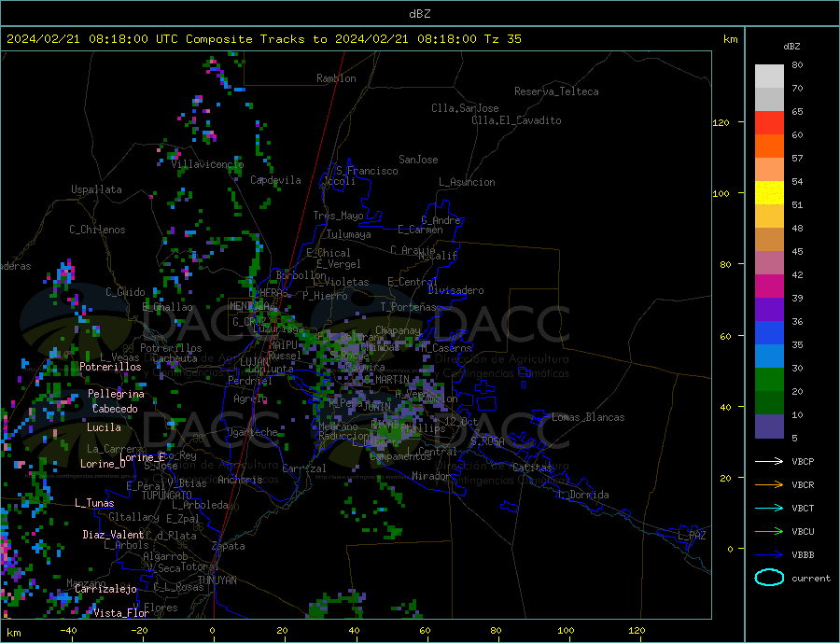Image resolution: width=840 pixels, height=643 pixels.
Task: Click the 'Tulumaya' map label
Action: tap(349, 234)
